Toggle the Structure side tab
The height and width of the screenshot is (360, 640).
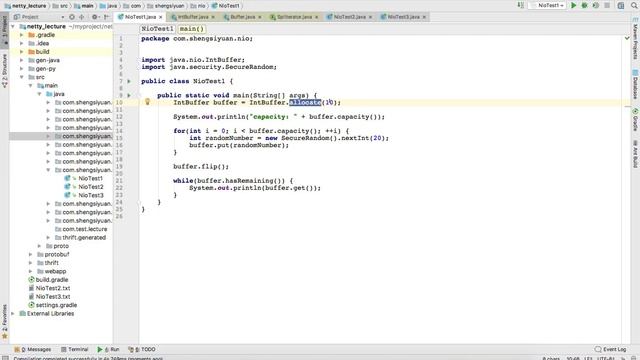tap(4, 70)
